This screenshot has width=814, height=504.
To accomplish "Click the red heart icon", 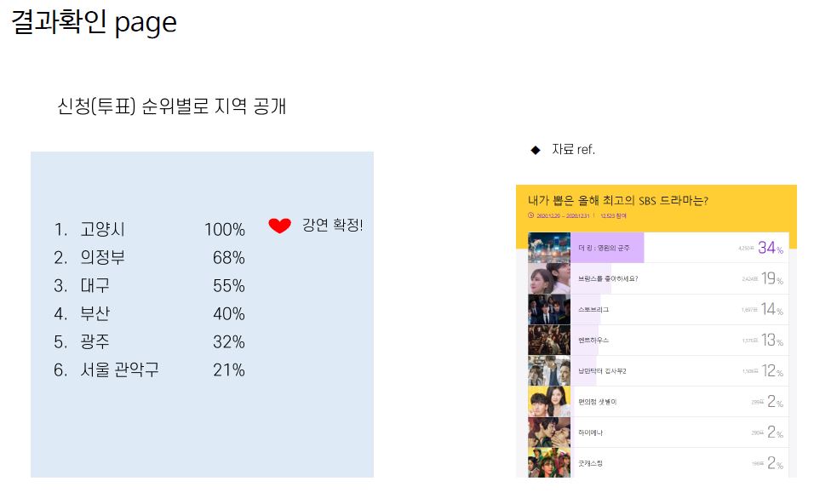I will click(x=279, y=226).
